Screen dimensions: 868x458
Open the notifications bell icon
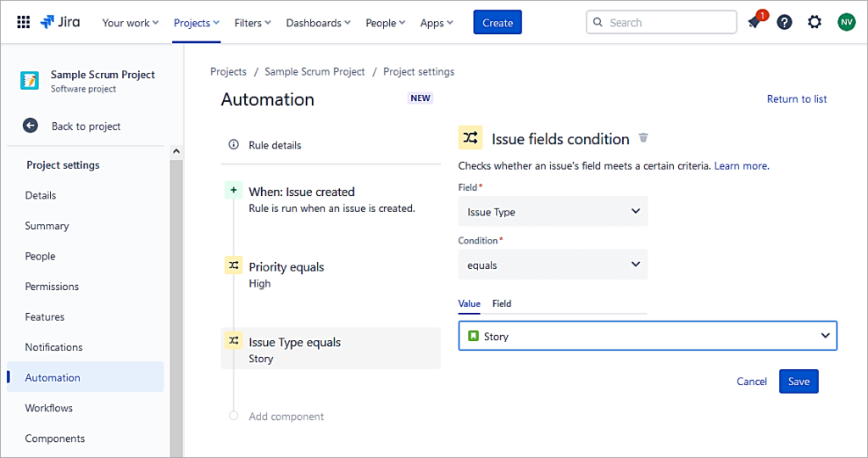click(754, 22)
